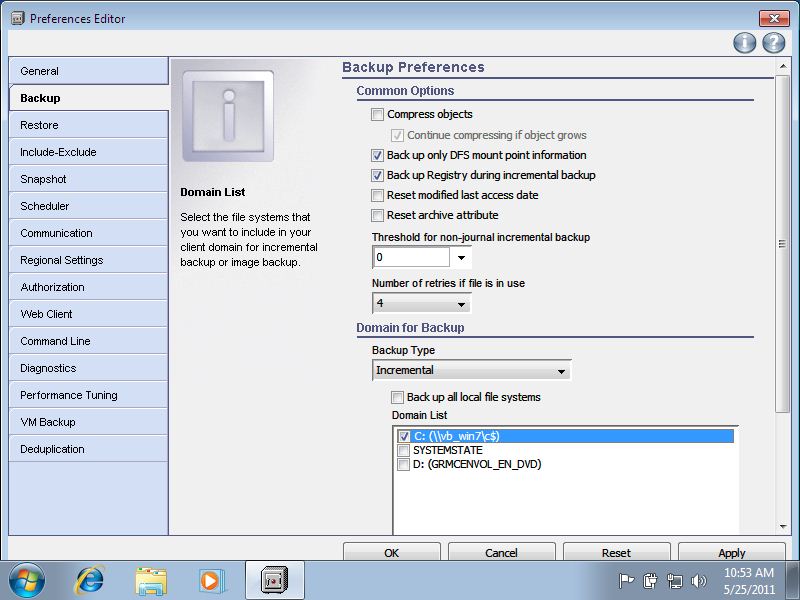Click the network tray icon
This screenshot has height=600, width=800.
point(674,581)
